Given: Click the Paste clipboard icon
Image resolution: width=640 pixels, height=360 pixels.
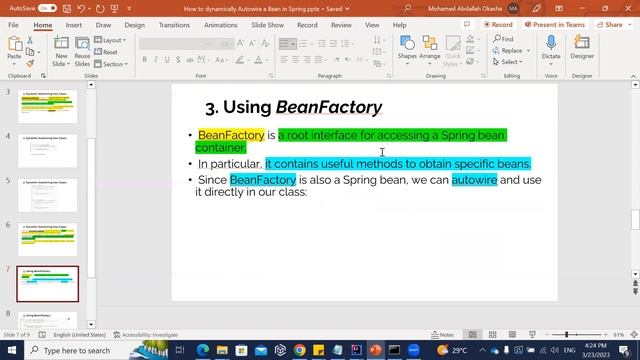Looking at the screenshot, I should [15, 44].
